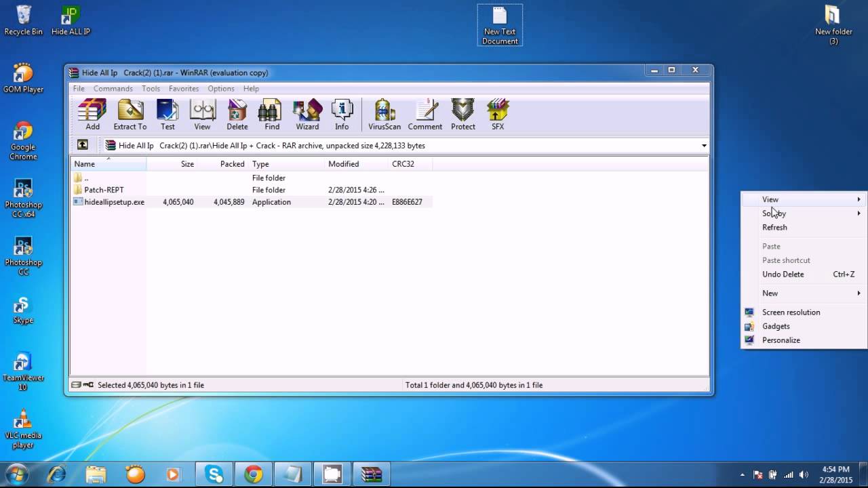Click the SFX toolbar icon

(498, 115)
